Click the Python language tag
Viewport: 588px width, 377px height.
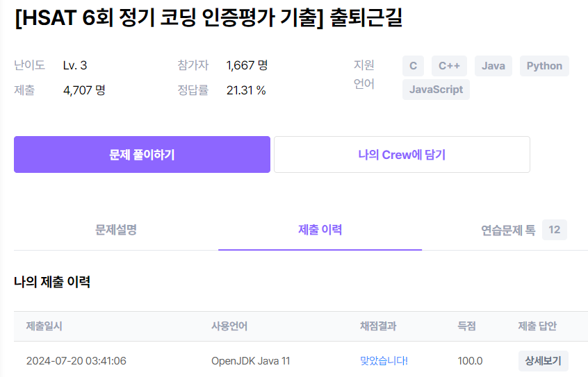(544, 66)
